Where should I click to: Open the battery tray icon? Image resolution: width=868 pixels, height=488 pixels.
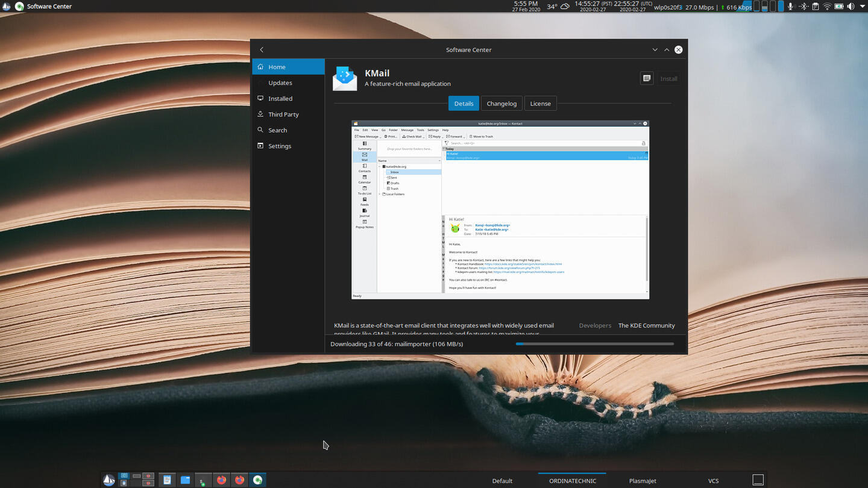point(838,7)
